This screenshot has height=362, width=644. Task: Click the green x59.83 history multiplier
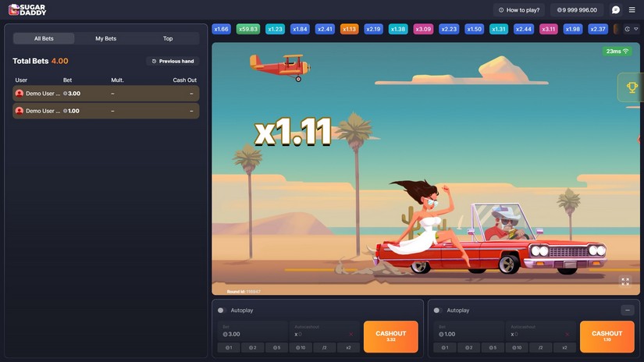pos(248,29)
